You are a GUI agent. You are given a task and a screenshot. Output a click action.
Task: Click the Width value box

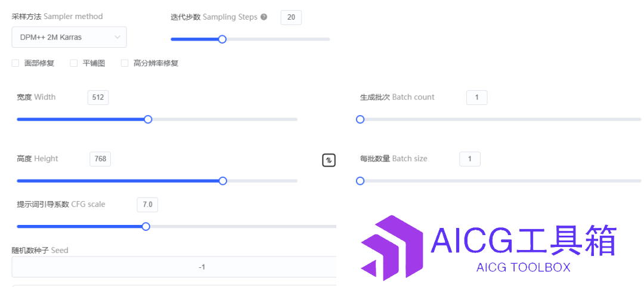[x=98, y=98]
